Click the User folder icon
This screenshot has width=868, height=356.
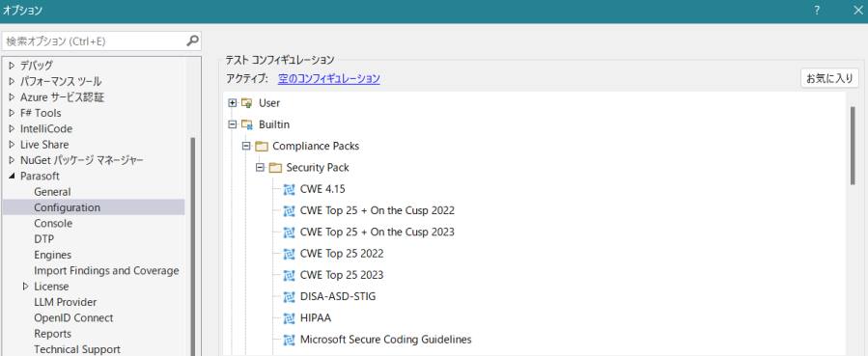247,103
